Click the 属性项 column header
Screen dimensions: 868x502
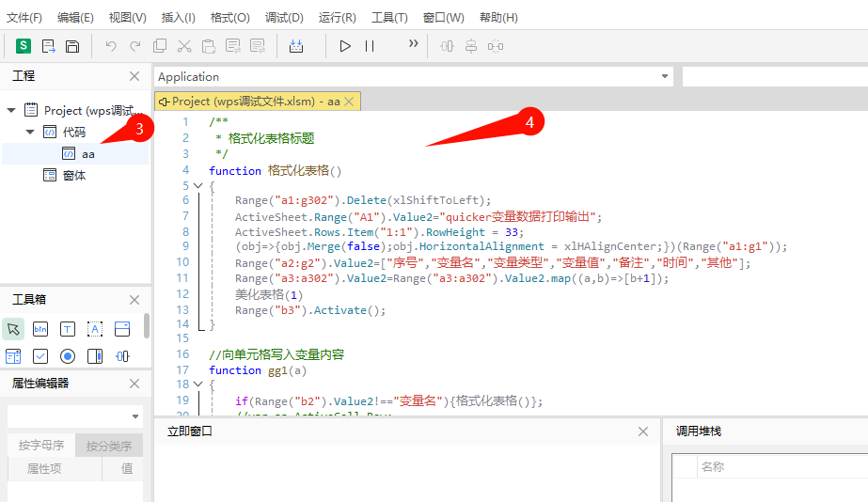pyautogui.click(x=55, y=468)
